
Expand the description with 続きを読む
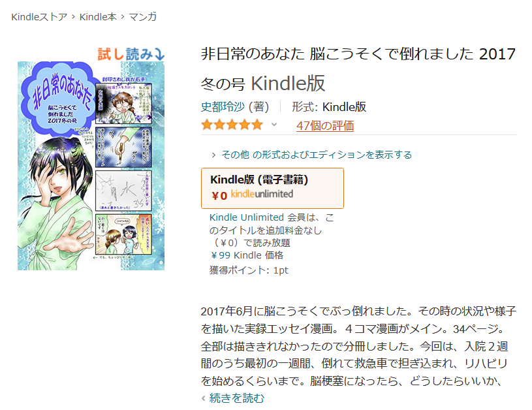click(x=237, y=398)
